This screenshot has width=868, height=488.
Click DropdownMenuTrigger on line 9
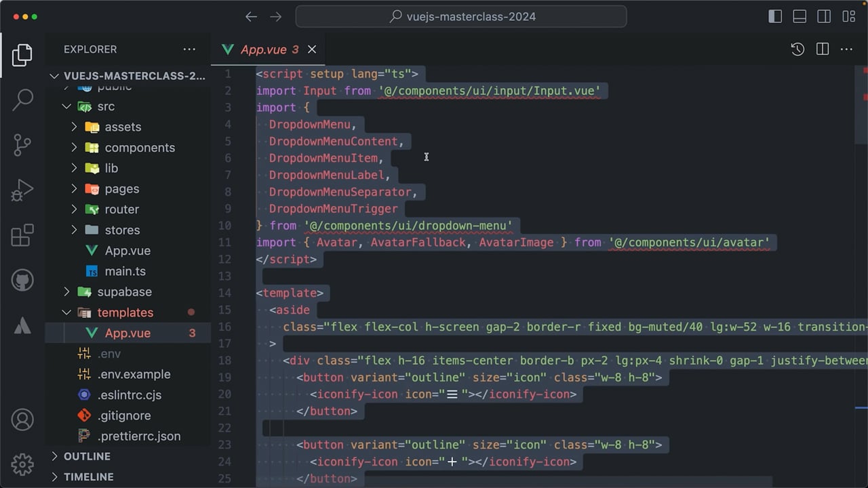pyautogui.click(x=334, y=209)
